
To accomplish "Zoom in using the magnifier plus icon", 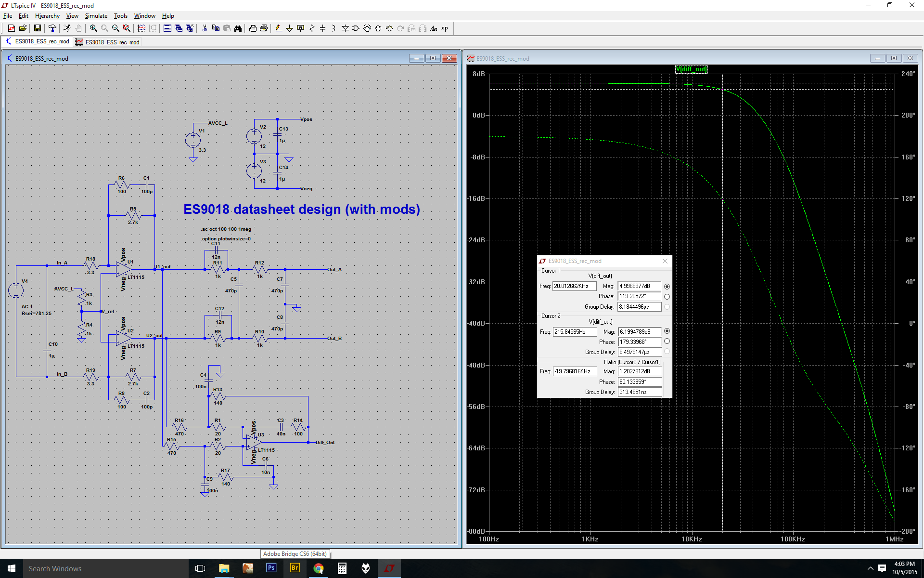I will point(93,28).
